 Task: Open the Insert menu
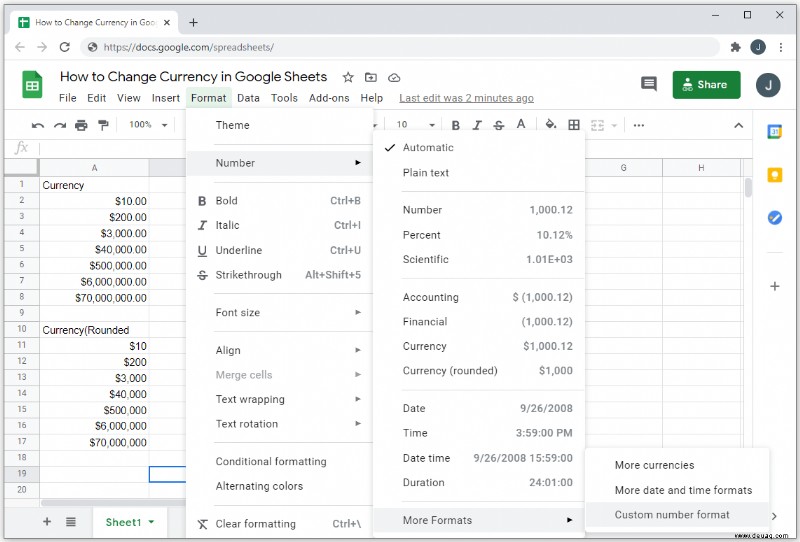click(166, 98)
